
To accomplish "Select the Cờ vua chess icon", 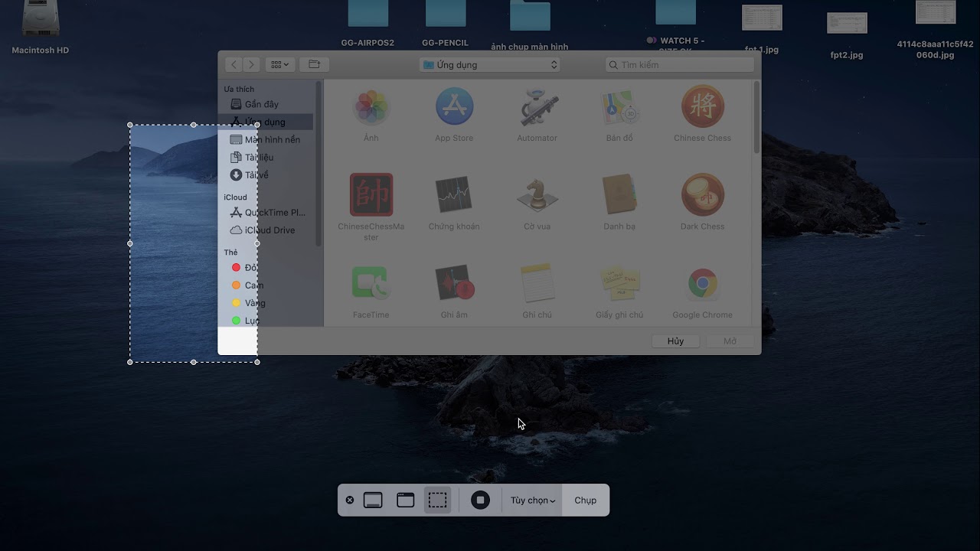I will click(537, 195).
